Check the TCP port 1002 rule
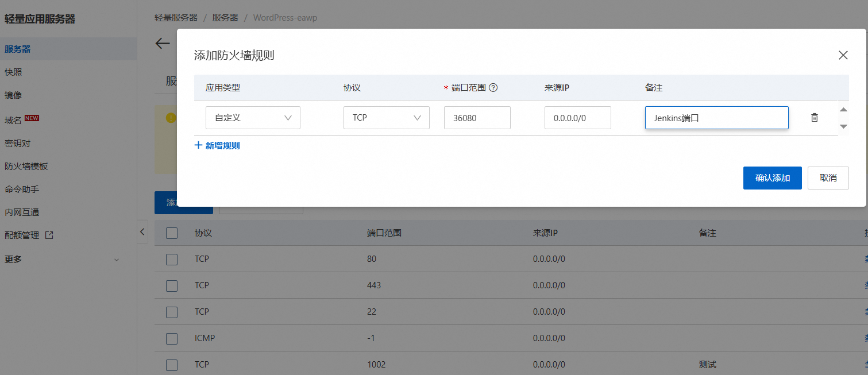The image size is (868, 375). (172, 365)
